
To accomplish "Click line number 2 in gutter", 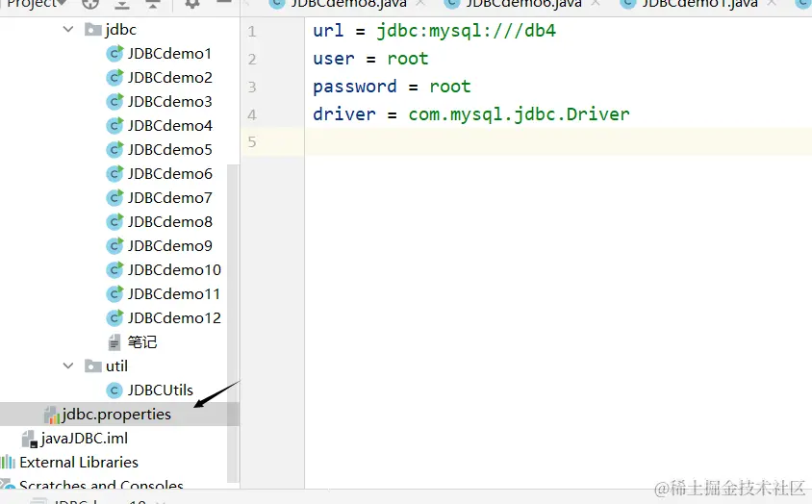I will pos(252,59).
